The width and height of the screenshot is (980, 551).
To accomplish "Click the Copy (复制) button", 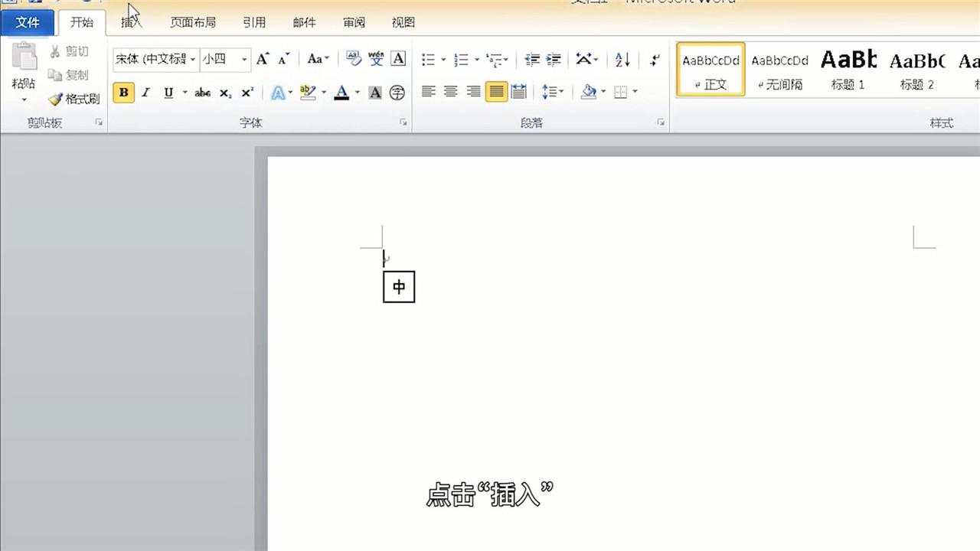I will (x=69, y=75).
